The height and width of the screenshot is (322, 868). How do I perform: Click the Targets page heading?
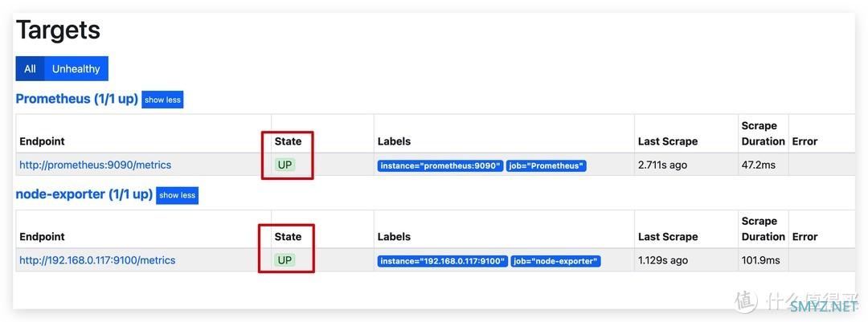tap(58, 30)
